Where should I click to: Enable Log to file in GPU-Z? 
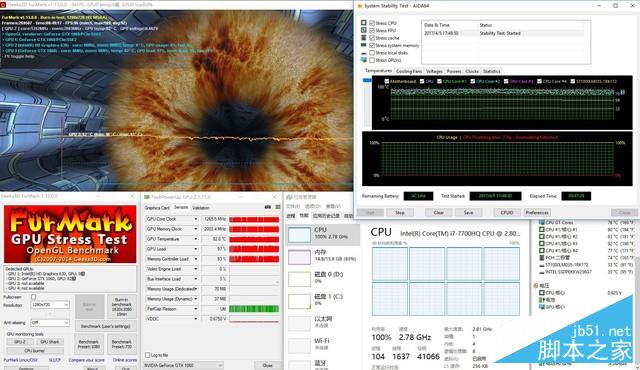(x=147, y=355)
